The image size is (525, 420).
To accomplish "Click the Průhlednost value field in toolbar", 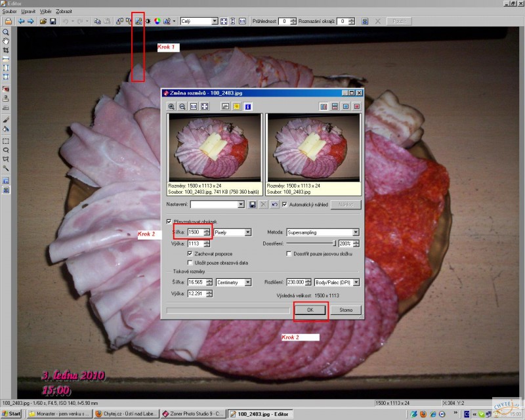I will pos(285,21).
